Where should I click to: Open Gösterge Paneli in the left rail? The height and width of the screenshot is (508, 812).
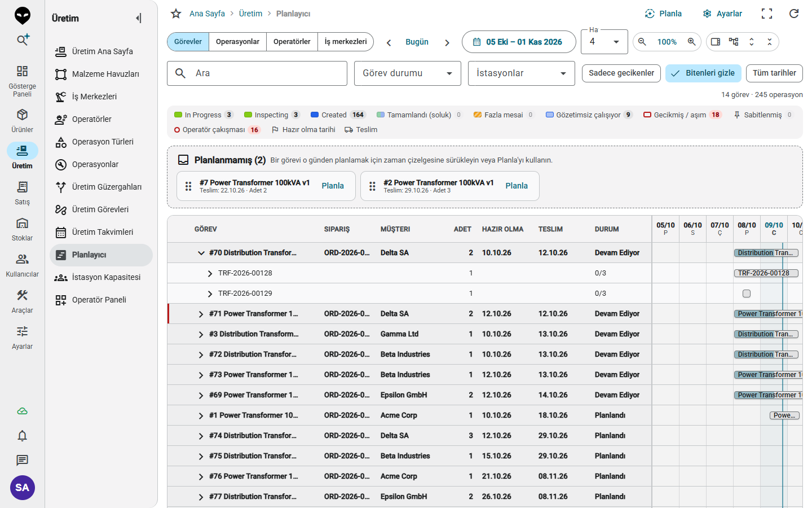(x=23, y=81)
